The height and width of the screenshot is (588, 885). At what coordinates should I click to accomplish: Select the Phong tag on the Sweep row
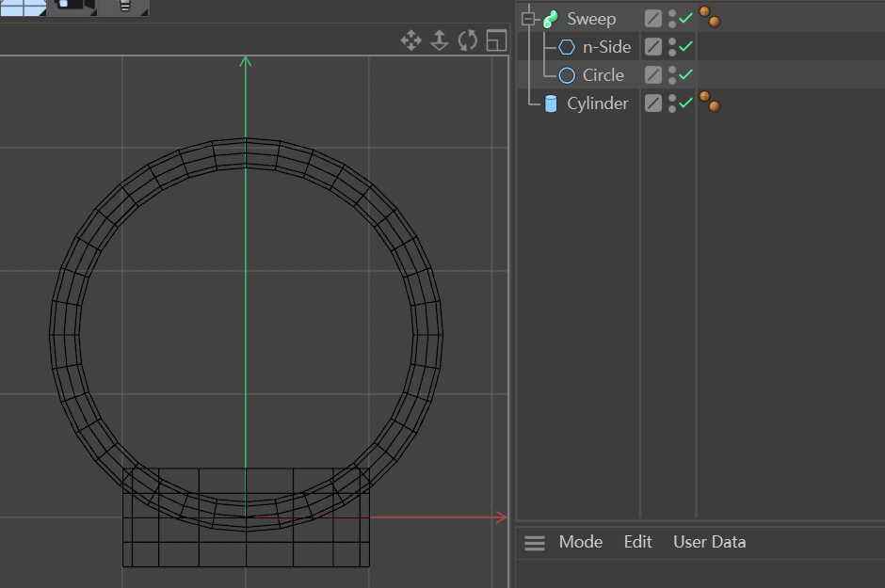[710, 17]
